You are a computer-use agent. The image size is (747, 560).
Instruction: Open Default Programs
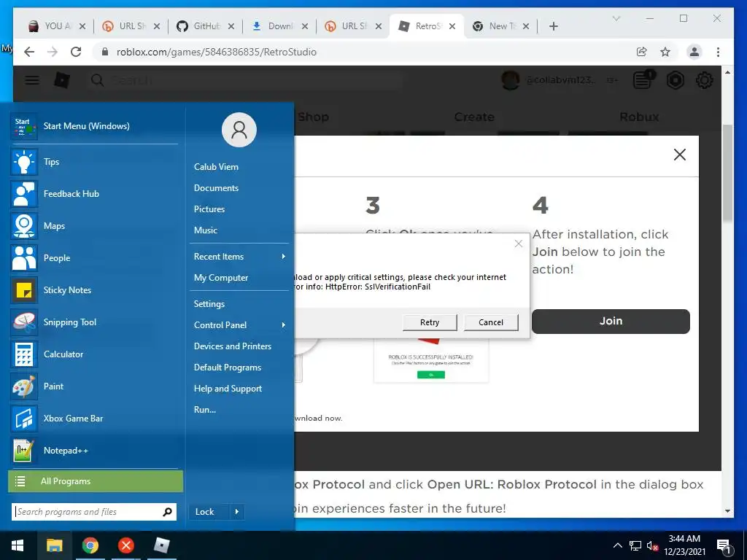pos(228,367)
